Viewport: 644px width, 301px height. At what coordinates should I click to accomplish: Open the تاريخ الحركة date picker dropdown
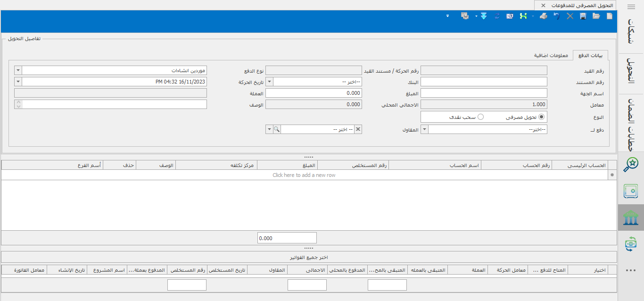18,82
